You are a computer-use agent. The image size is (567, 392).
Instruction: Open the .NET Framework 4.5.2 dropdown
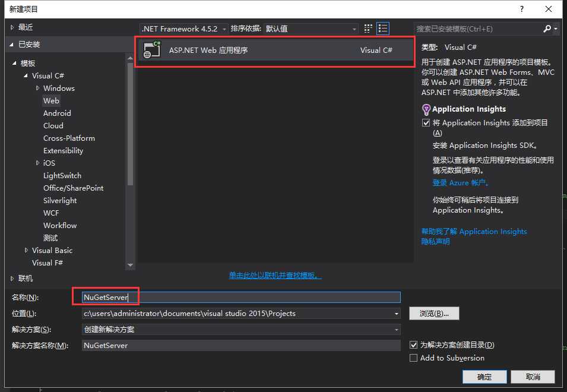coord(183,29)
